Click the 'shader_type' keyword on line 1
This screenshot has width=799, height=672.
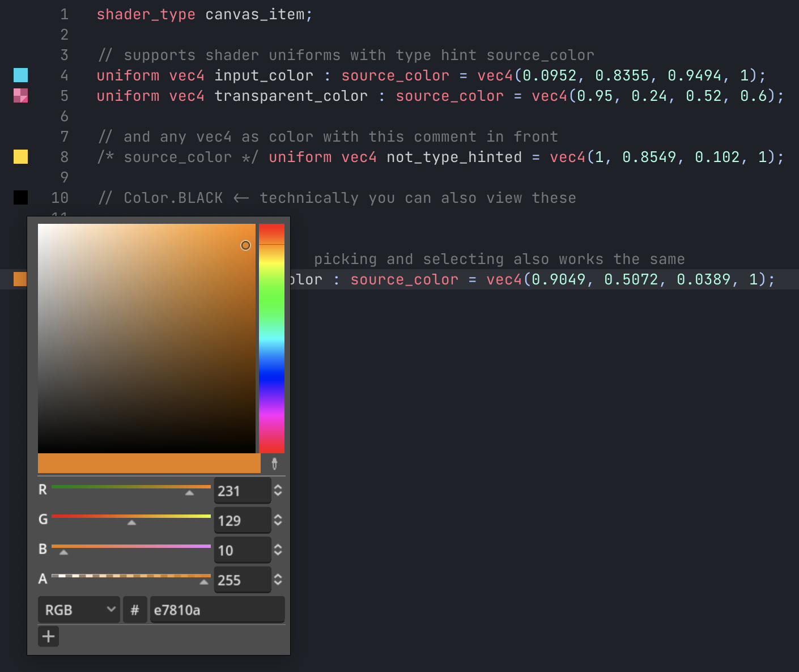pyautogui.click(x=146, y=14)
